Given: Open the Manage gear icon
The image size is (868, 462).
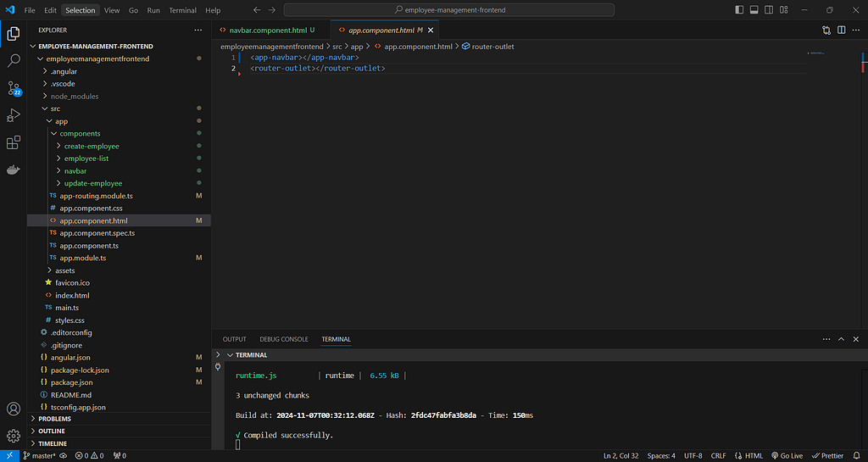Looking at the screenshot, I should pos(14,436).
